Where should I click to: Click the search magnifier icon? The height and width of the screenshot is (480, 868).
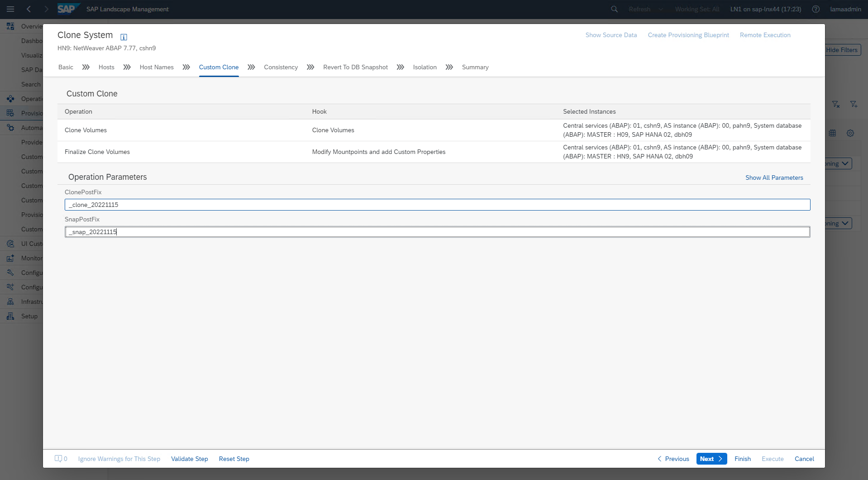[x=614, y=9]
